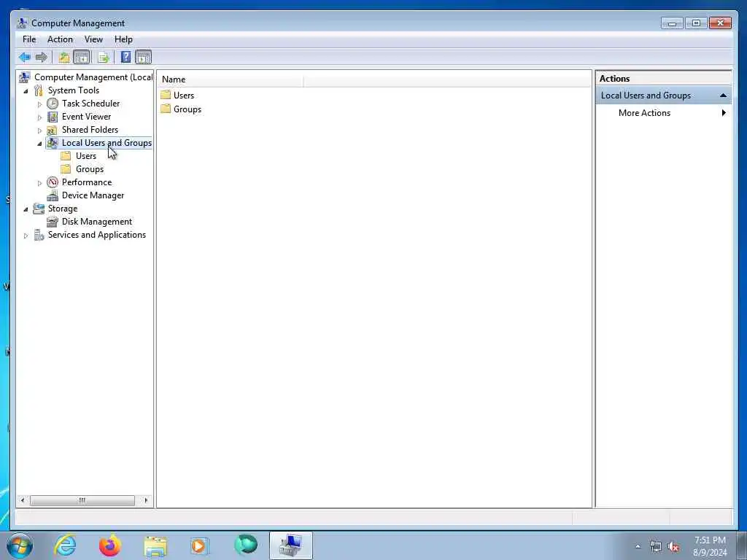Collapse the Local Users and Groups node
Screen dimensions: 747x560
pyautogui.click(x=39, y=144)
